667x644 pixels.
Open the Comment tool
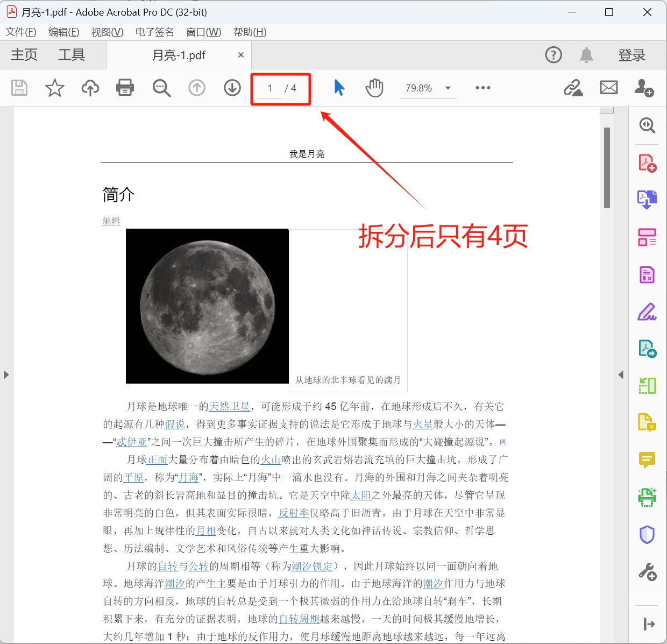[x=647, y=460]
